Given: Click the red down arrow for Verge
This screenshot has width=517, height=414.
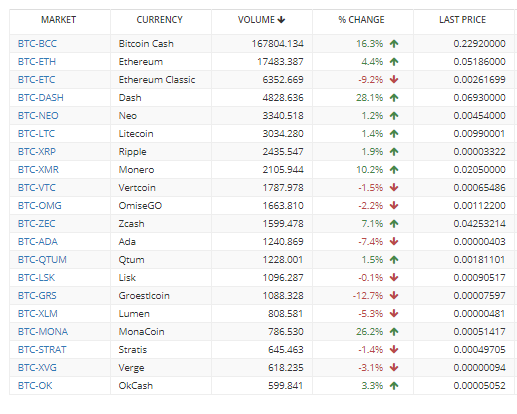Looking at the screenshot, I should (x=394, y=368).
